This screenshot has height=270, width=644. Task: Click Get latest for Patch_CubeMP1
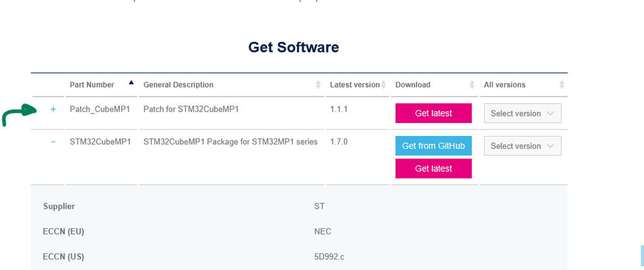[x=433, y=113]
